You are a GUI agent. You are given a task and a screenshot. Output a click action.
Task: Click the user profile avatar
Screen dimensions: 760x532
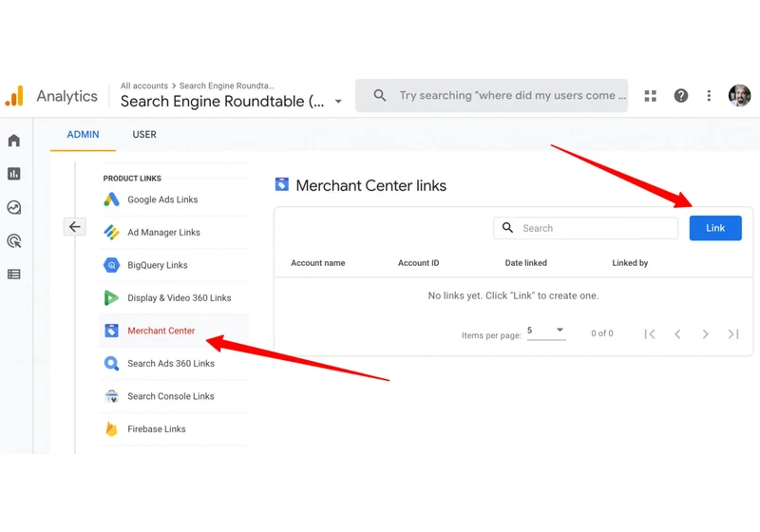tap(739, 95)
